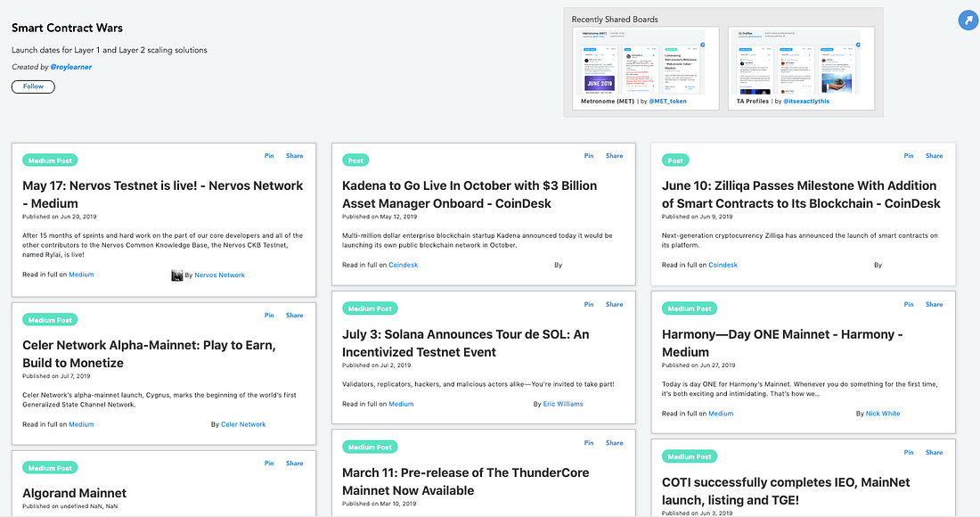This screenshot has height=517, width=980.
Task: Read Celer post in full on Medium
Action: pyautogui.click(x=81, y=424)
